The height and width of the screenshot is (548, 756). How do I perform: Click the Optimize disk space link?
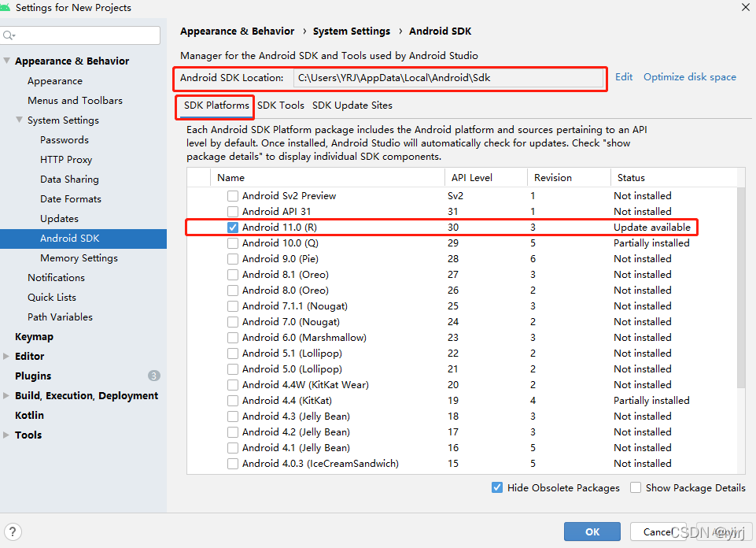(x=690, y=77)
